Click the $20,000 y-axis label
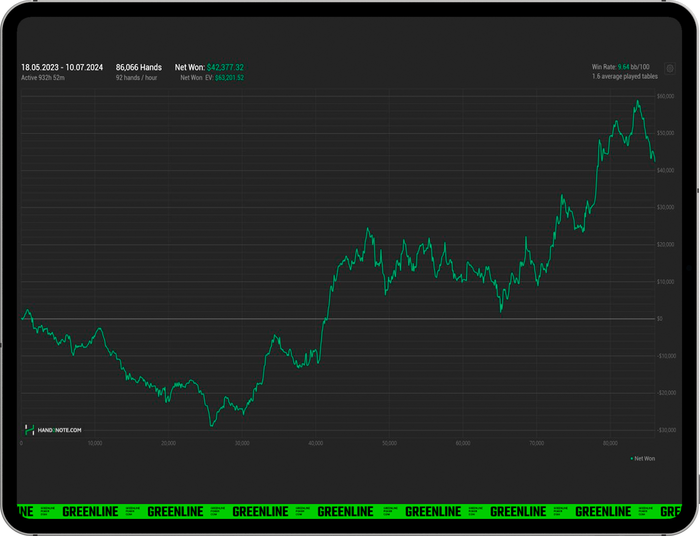The image size is (700, 536). point(665,245)
